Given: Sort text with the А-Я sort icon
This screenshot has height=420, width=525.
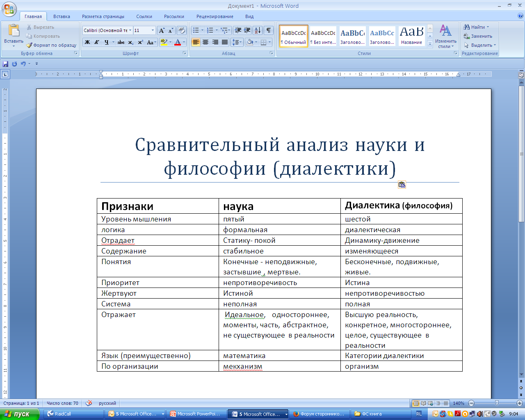Looking at the screenshot, I should tap(257, 30).
